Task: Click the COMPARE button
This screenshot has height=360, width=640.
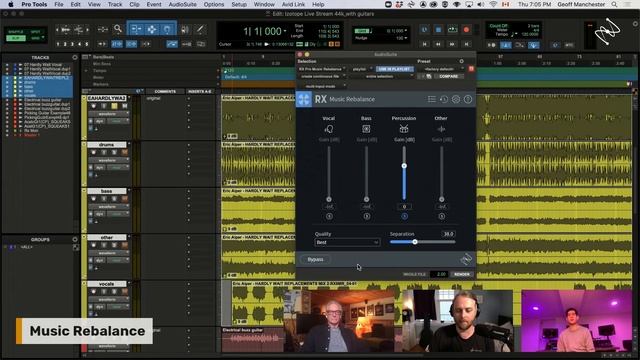Action: 448,76
